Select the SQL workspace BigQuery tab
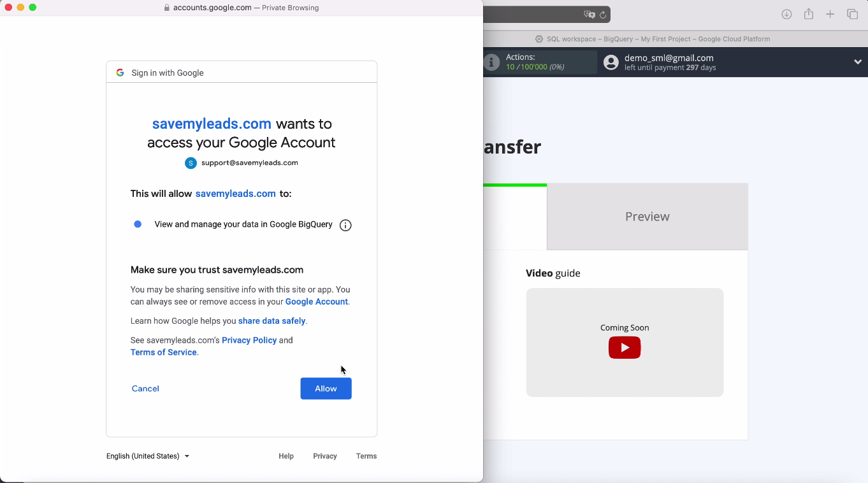 coord(653,39)
